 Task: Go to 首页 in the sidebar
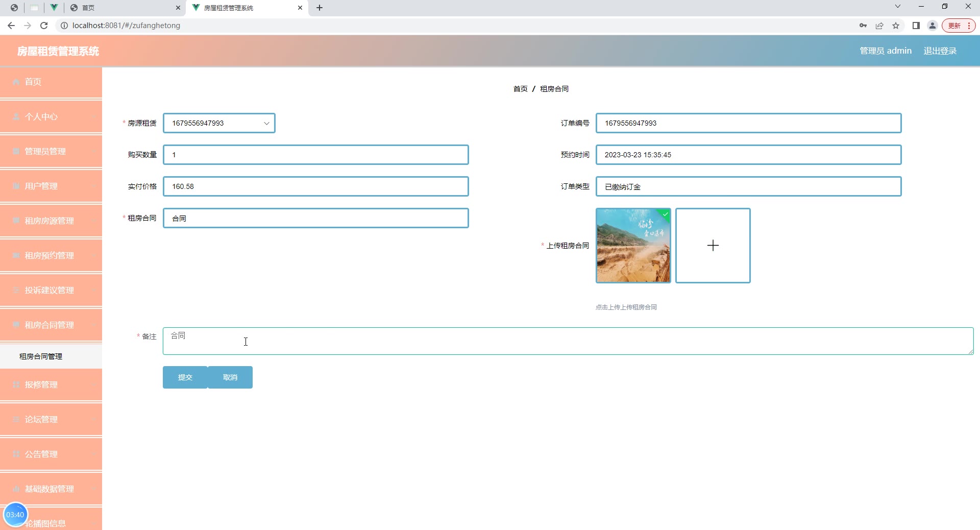pyautogui.click(x=51, y=82)
